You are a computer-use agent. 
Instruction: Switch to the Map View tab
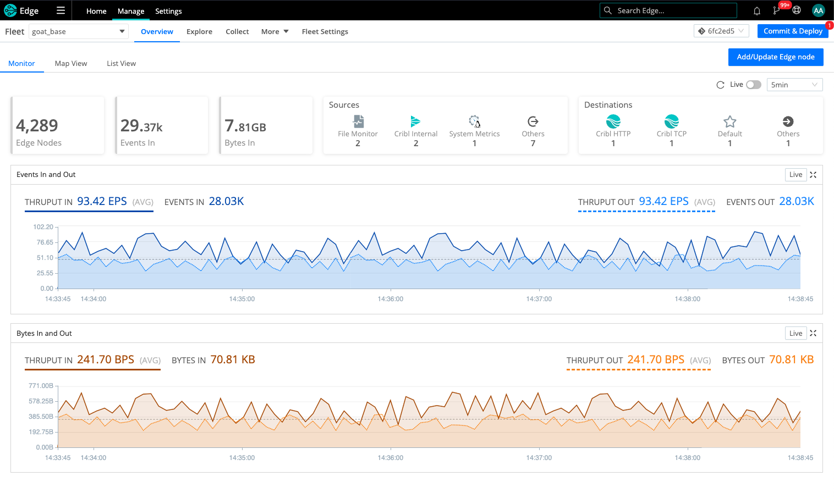(71, 64)
